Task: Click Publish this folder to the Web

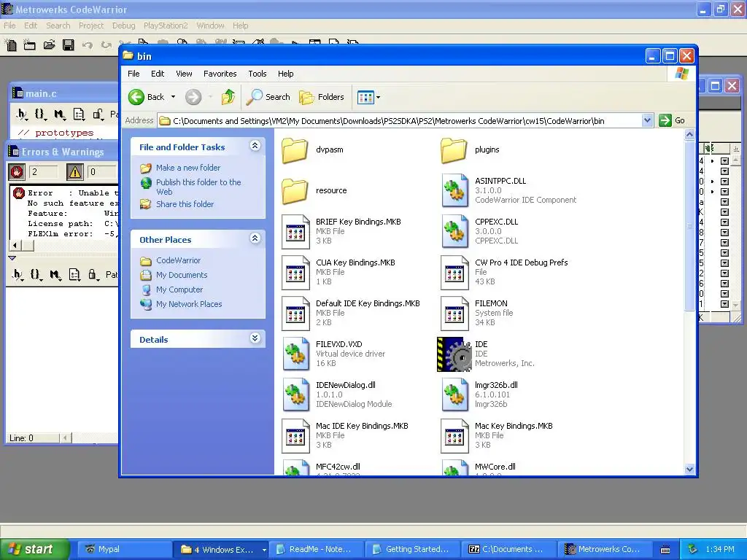Action: 198,187
